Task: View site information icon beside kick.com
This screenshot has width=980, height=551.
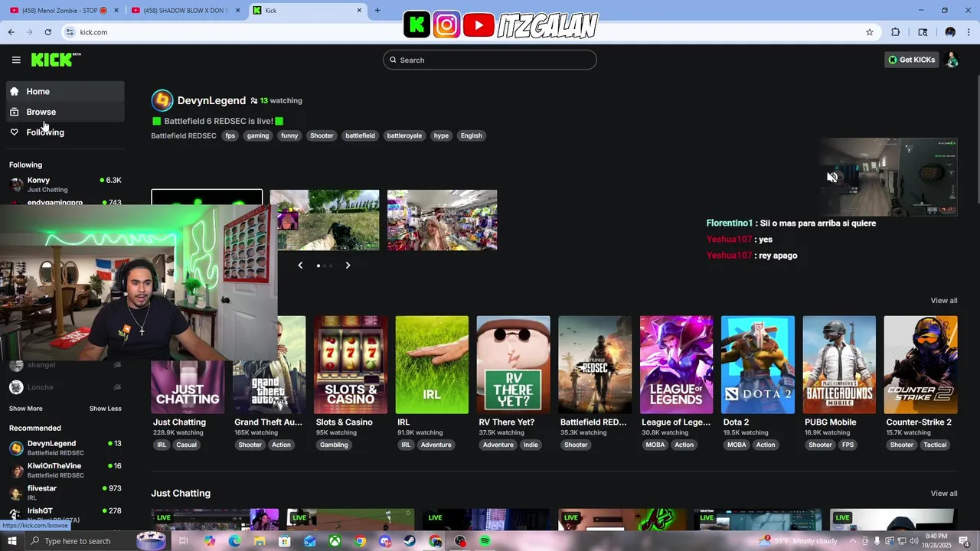Action: [x=70, y=32]
